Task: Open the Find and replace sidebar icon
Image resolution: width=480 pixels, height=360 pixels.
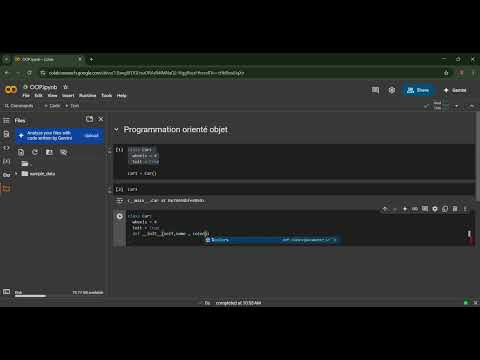Action: 6,134
